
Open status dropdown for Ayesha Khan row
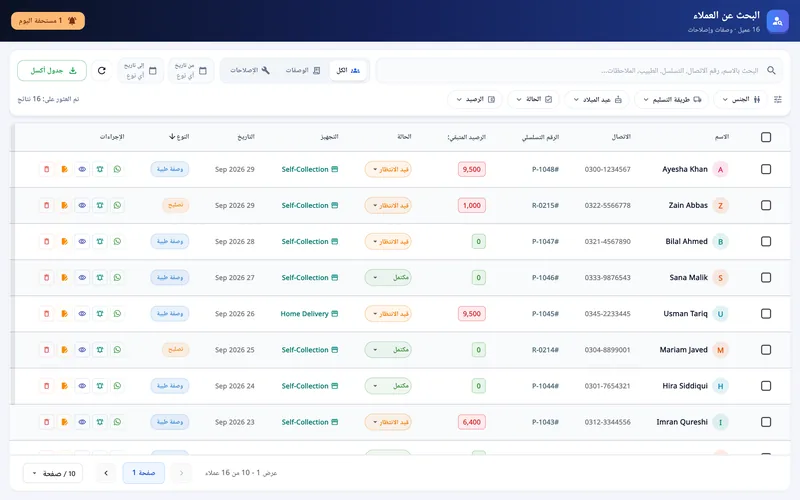point(388,169)
